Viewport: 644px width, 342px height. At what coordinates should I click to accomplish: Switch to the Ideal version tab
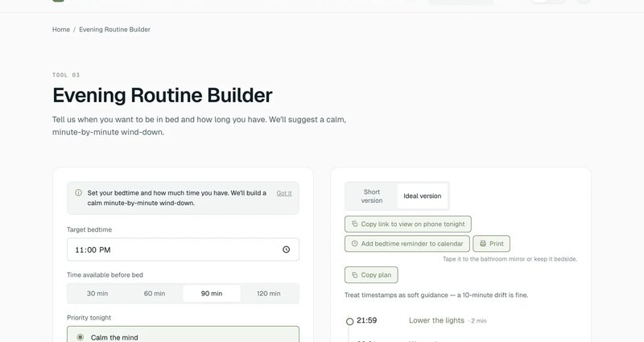click(422, 196)
